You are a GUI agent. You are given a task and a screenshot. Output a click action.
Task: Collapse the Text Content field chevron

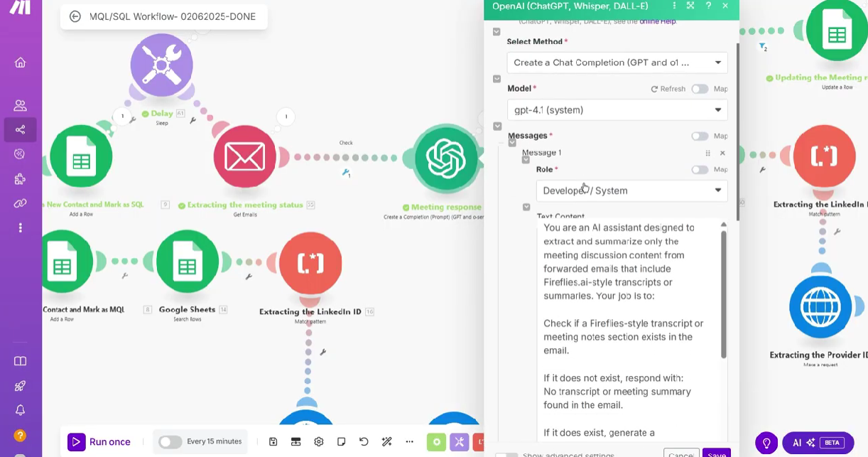click(526, 208)
